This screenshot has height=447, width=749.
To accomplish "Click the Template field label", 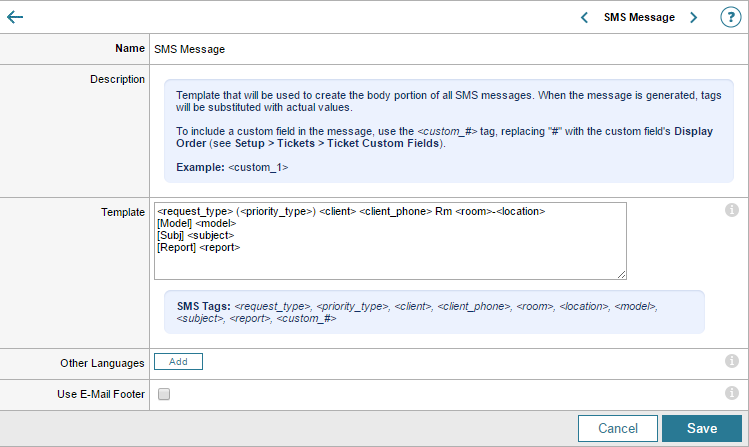I will click(123, 213).
